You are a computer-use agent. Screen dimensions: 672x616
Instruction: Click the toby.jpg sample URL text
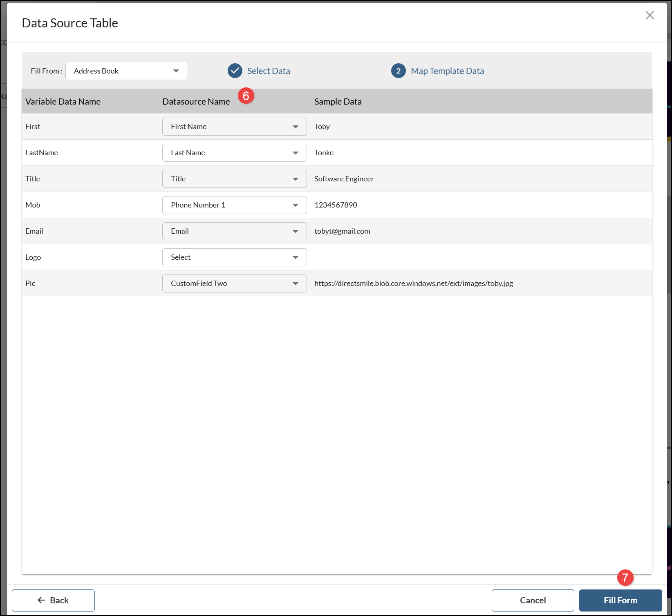[413, 283]
